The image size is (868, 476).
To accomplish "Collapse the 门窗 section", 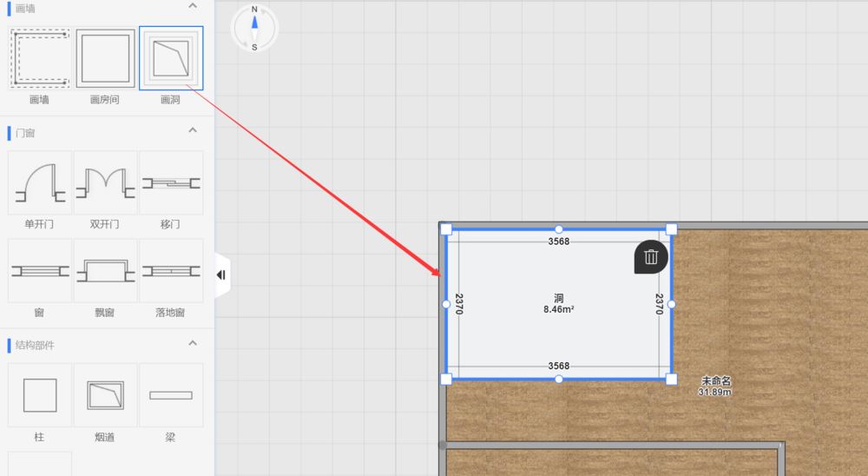I will coord(193,131).
